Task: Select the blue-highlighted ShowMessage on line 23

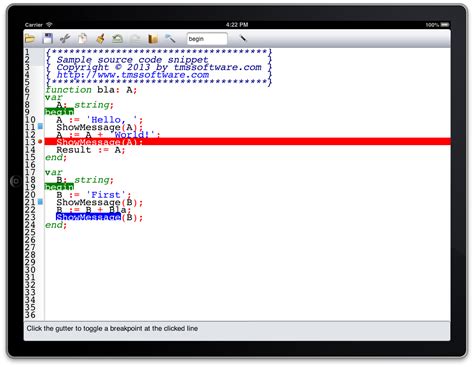Action: (88, 217)
